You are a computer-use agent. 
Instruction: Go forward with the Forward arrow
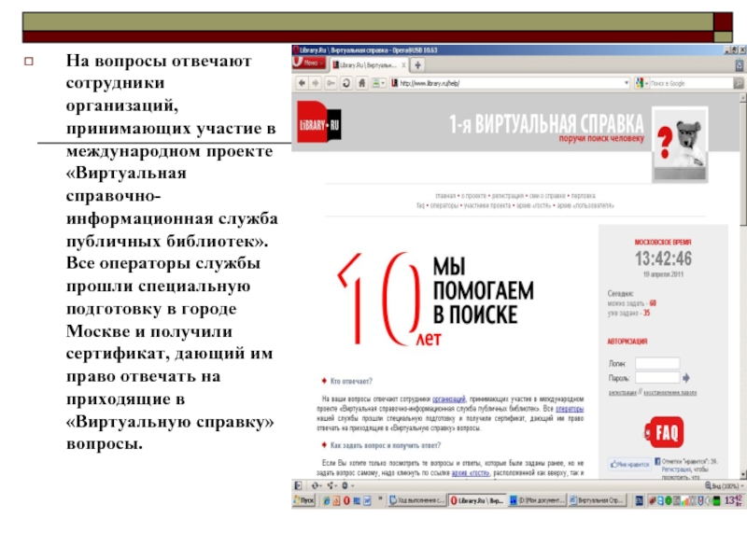tap(315, 83)
